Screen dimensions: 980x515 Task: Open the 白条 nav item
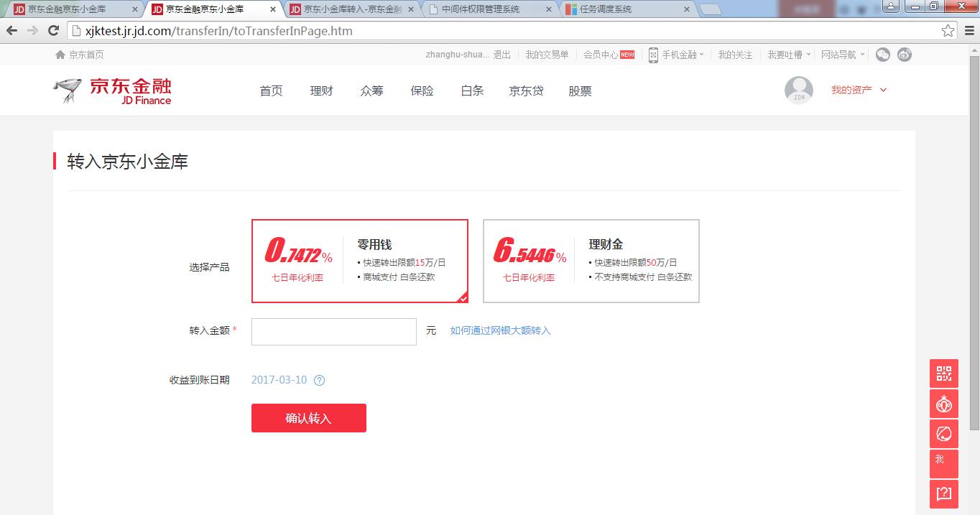point(473,91)
